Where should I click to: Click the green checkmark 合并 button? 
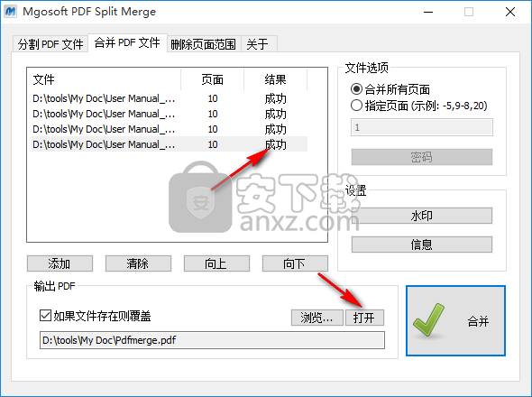pyautogui.click(x=455, y=321)
